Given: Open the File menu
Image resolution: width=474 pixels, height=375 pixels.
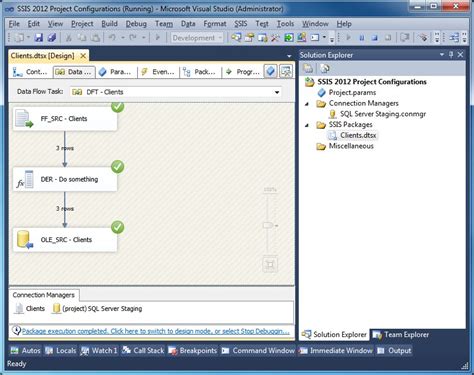Looking at the screenshot, I should (x=14, y=24).
